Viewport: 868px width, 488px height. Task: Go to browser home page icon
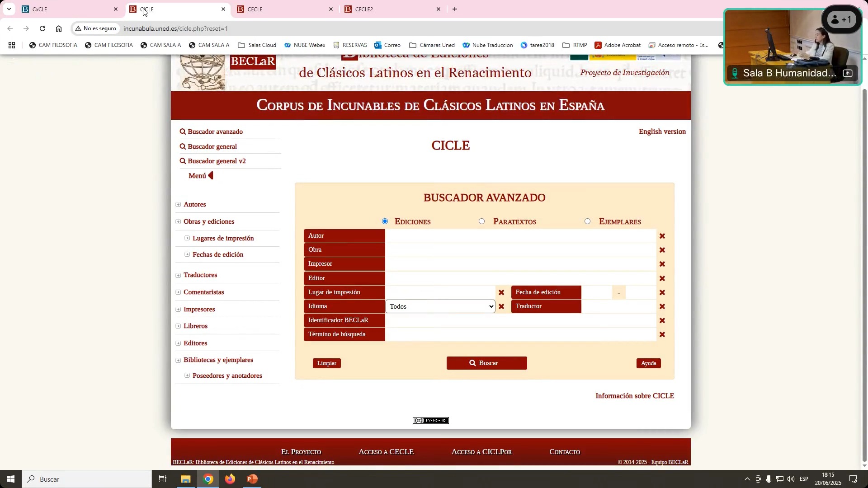coord(59,28)
